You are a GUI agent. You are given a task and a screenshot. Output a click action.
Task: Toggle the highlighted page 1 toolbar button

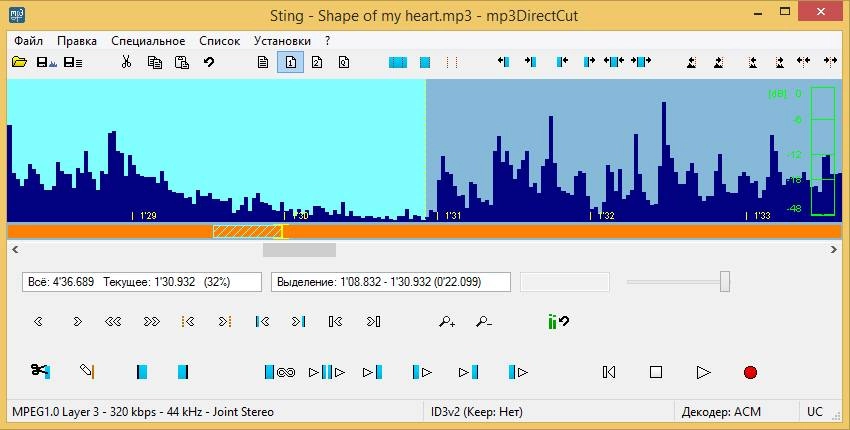(x=290, y=62)
